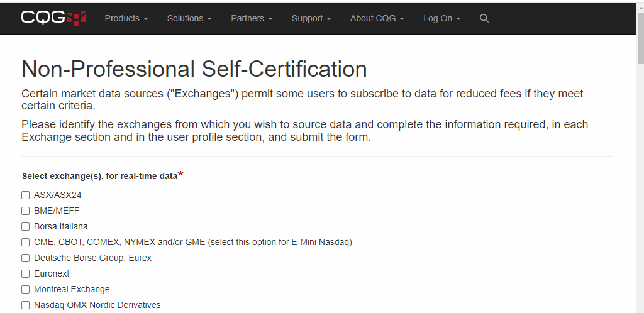Enable the Montreal Exchange checkbox
644x313 pixels.
click(25, 290)
